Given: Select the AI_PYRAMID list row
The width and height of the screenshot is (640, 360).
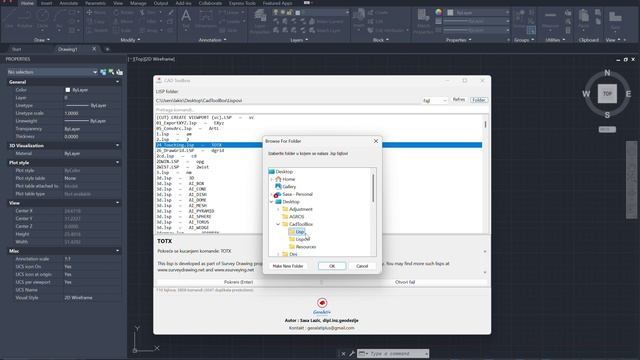Looking at the screenshot, I should [318, 211].
